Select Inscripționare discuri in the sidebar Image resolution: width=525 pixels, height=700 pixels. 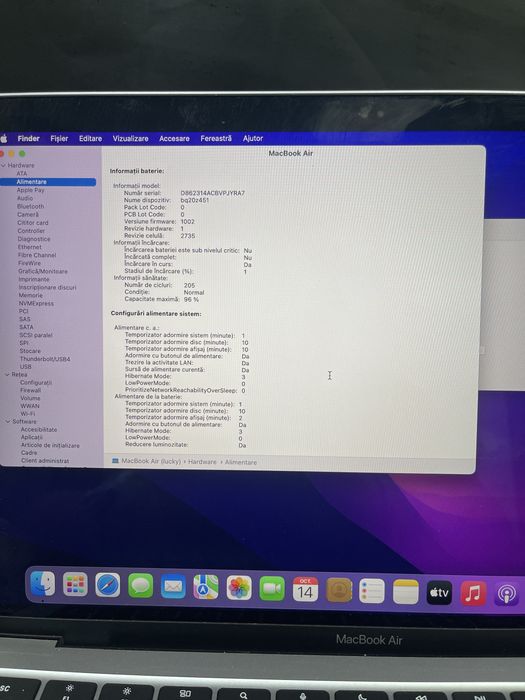47,287
